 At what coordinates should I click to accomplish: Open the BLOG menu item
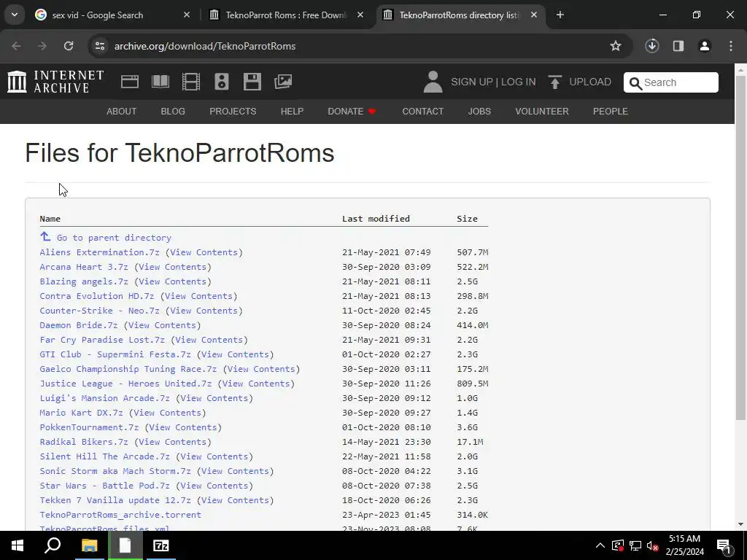pos(173,112)
